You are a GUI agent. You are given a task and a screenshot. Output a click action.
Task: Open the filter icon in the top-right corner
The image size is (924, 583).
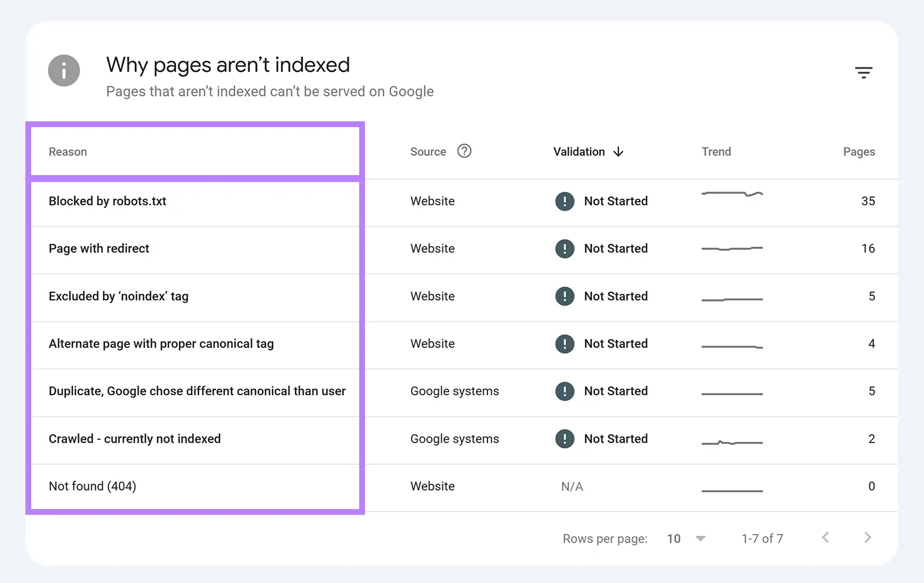pos(863,72)
